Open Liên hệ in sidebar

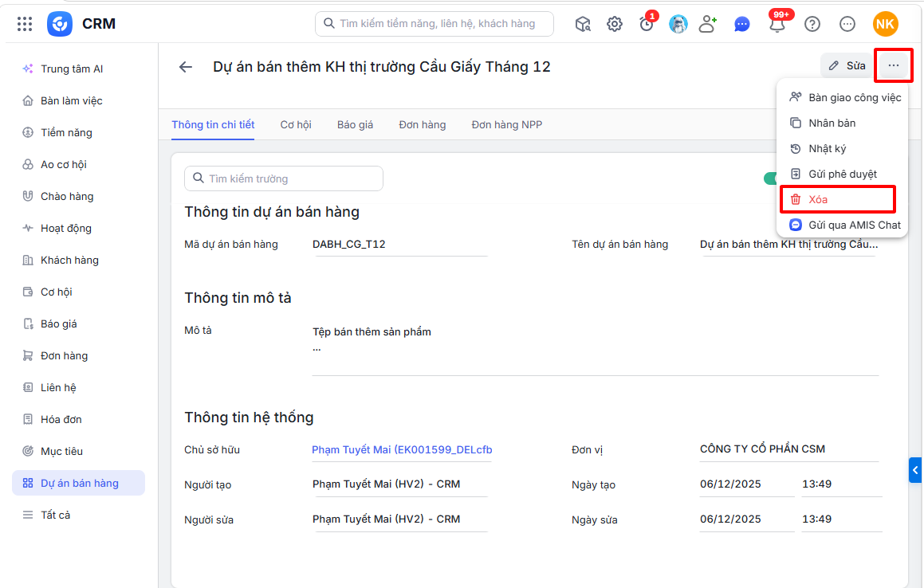click(78, 387)
